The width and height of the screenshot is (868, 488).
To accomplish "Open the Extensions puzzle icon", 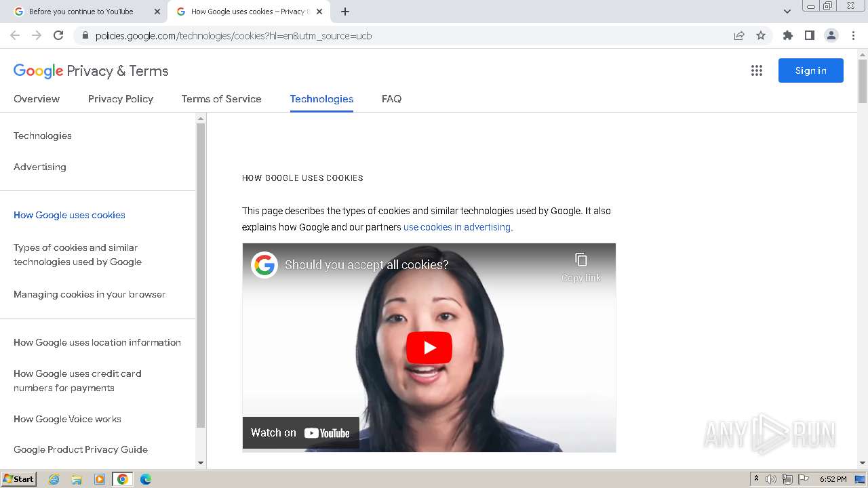I will (x=787, y=35).
